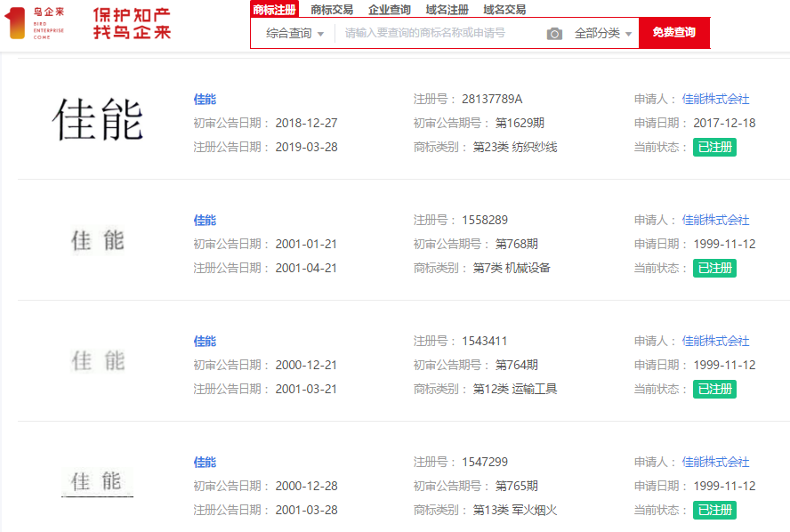This screenshot has width=790, height=532.
Task: Click registration number 1543411
Action: pos(485,341)
